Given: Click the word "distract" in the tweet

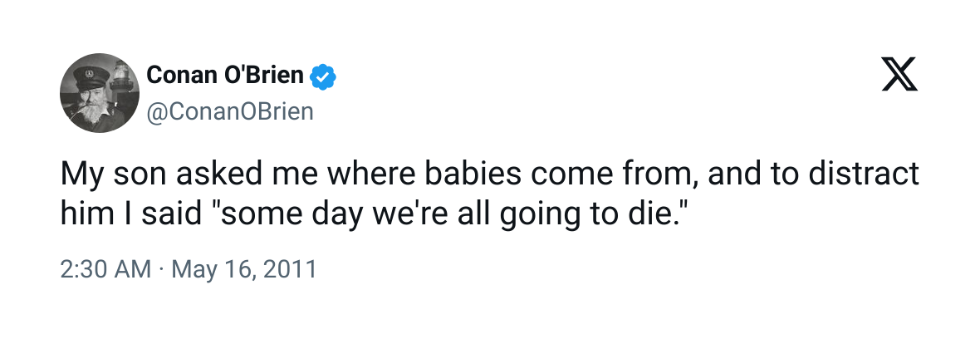Looking at the screenshot, I should pyautogui.click(x=865, y=176).
